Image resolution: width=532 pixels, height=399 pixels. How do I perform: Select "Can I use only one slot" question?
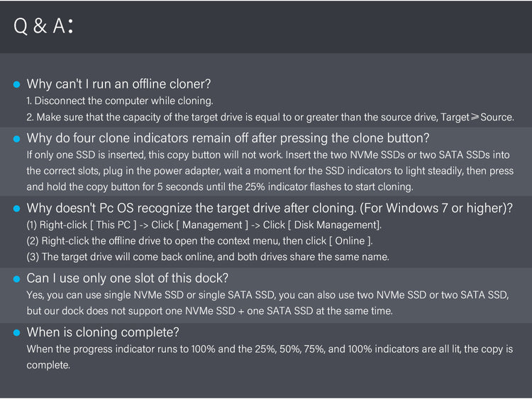[x=127, y=278]
